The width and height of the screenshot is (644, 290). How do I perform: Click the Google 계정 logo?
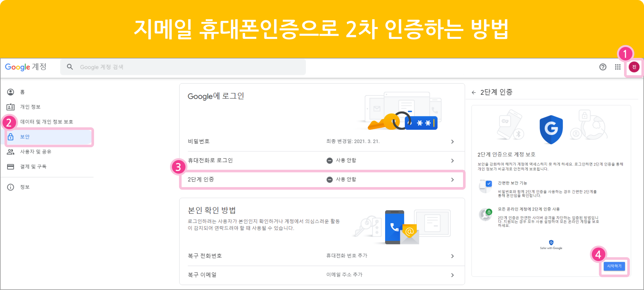coord(26,67)
